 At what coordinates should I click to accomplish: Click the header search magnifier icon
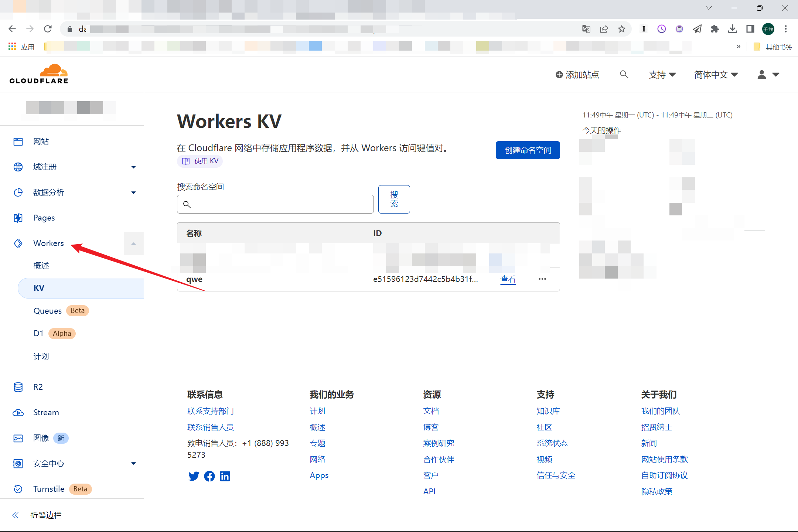[624, 75]
